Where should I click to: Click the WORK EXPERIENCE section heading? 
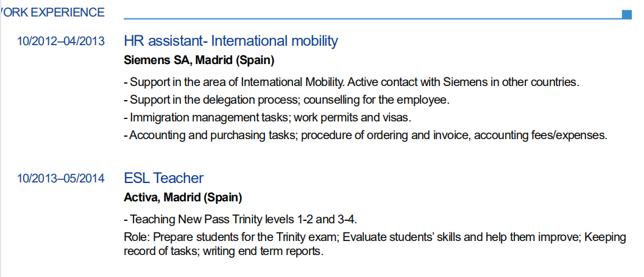(x=54, y=12)
